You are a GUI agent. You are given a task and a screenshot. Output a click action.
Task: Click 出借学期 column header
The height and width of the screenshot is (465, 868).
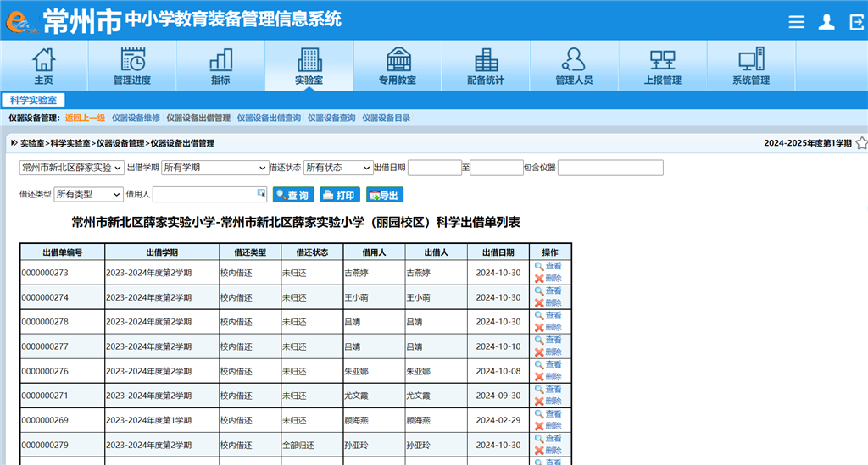[x=162, y=252]
